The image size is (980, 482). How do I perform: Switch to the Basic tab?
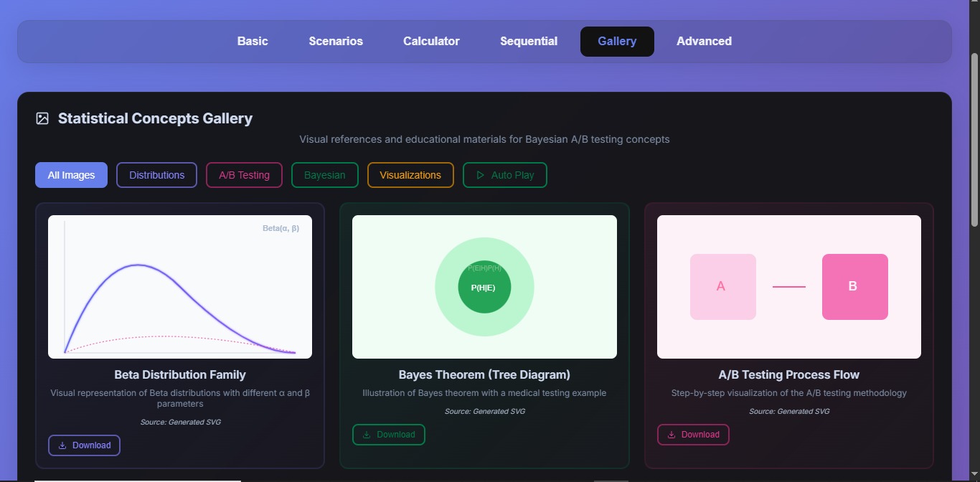pos(253,42)
